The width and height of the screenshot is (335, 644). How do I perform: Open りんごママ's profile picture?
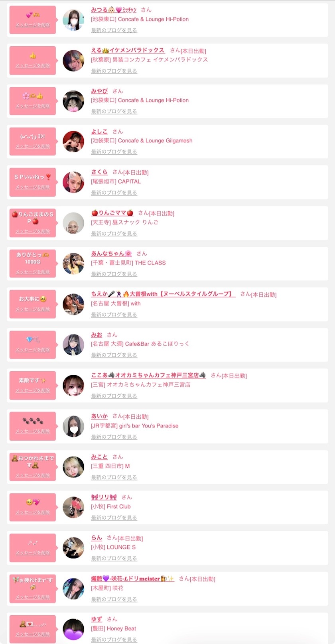tap(73, 223)
